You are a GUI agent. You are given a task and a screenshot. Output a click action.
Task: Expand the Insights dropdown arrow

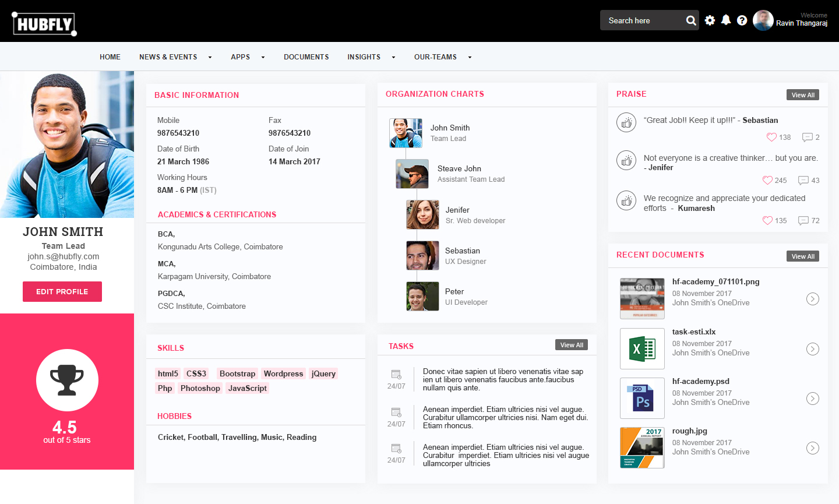click(x=393, y=57)
